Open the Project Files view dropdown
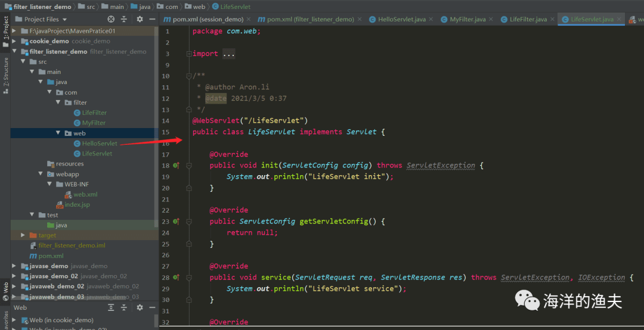 coord(64,20)
